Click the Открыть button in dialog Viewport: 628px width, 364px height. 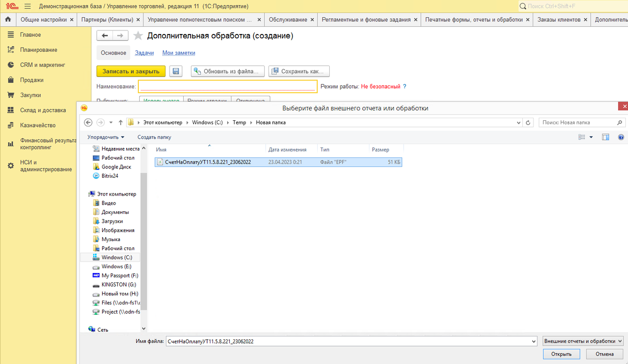pos(561,354)
